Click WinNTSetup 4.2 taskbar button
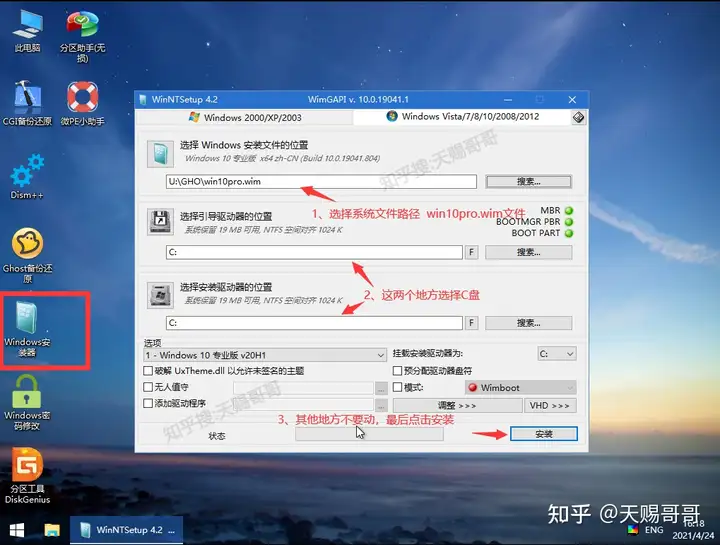The image size is (720, 545). pyautogui.click(x=126, y=530)
